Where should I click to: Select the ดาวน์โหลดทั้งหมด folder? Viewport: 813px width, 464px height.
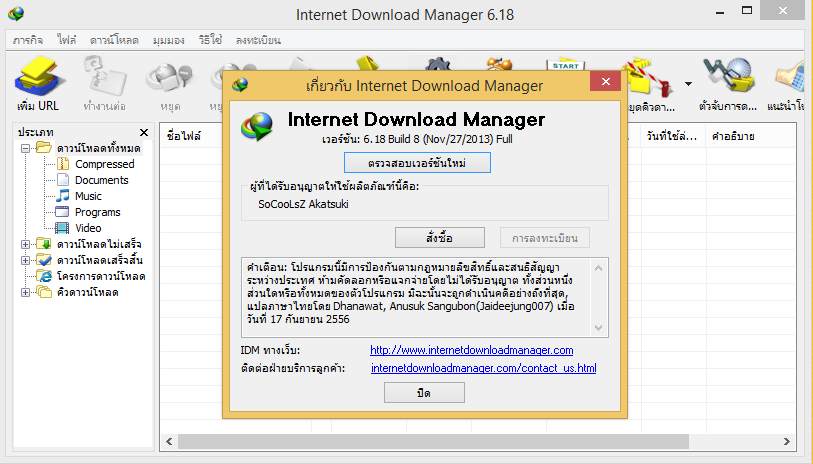99,148
